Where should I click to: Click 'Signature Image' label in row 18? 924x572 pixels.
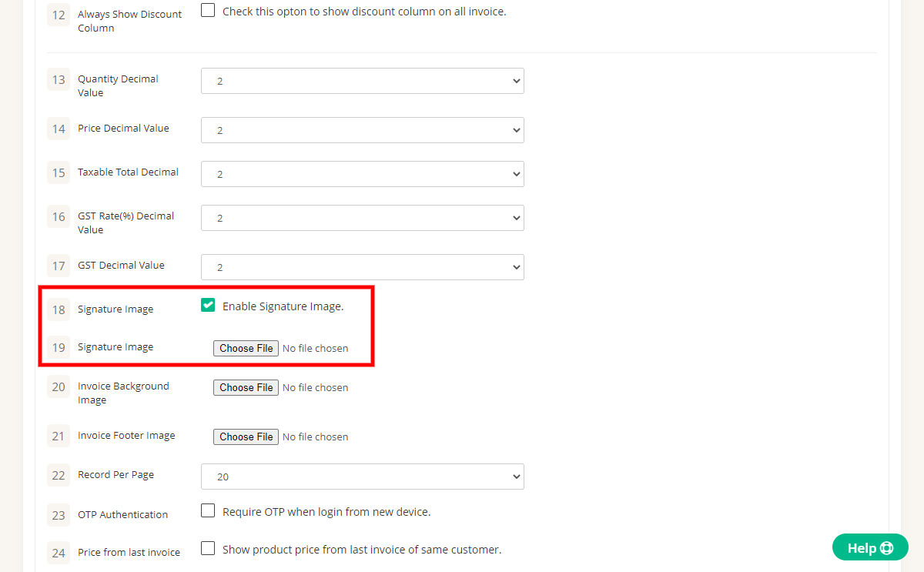point(115,309)
